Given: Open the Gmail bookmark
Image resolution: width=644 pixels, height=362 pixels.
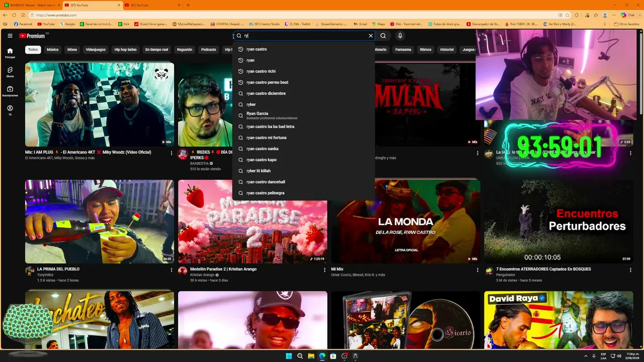Looking at the screenshot, I should pos(360,24).
